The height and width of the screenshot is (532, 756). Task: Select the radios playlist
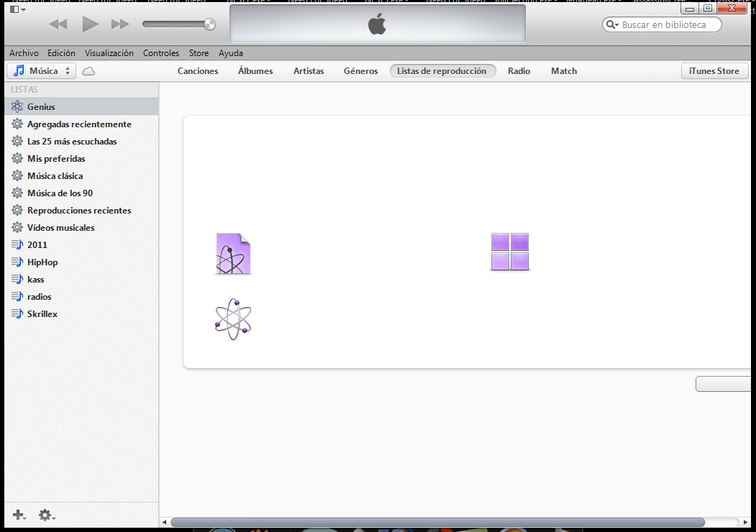click(81, 297)
